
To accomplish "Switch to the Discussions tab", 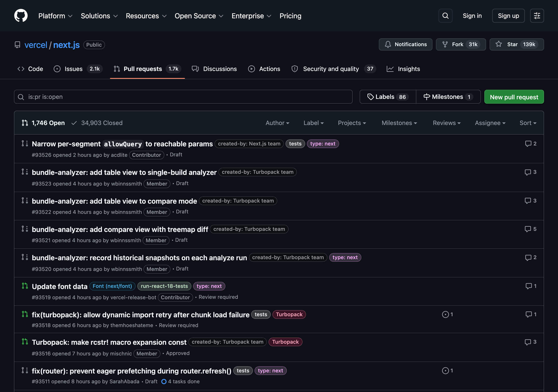I will click(x=214, y=69).
